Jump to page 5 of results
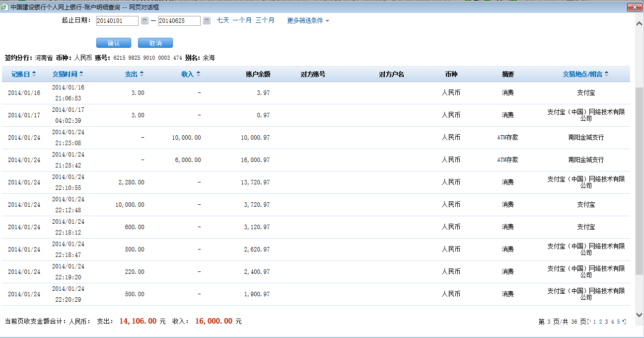The height and width of the screenshot is (338, 644). click(x=618, y=322)
